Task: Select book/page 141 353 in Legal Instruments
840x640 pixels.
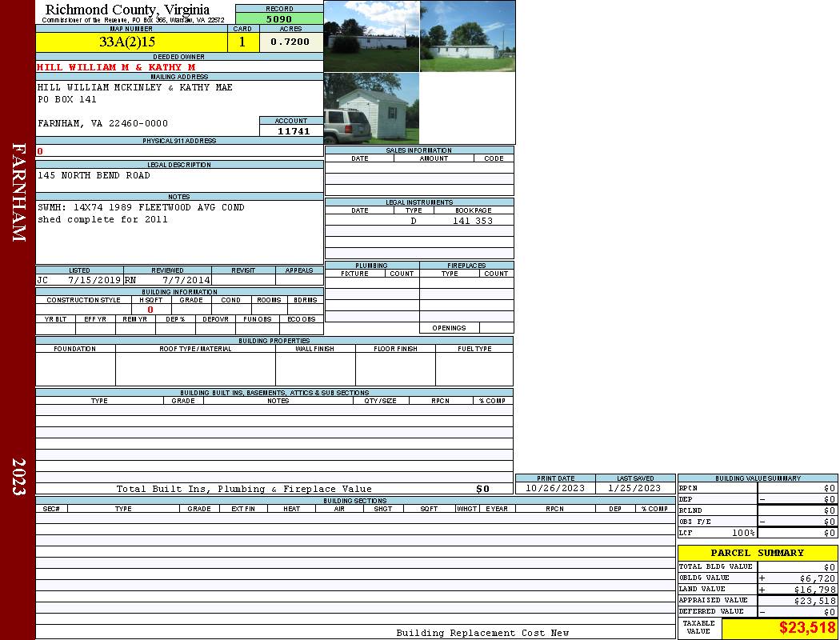Action: click(473, 221)
